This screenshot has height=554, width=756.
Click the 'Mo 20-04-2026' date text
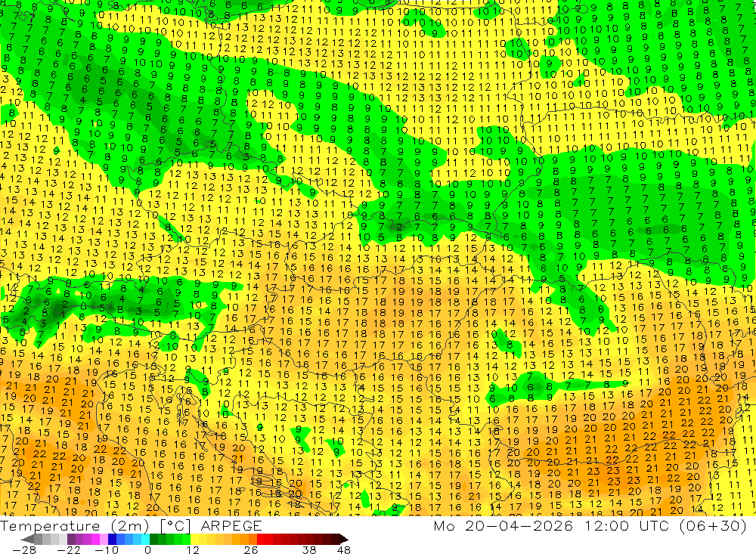(x=503, y=525)
